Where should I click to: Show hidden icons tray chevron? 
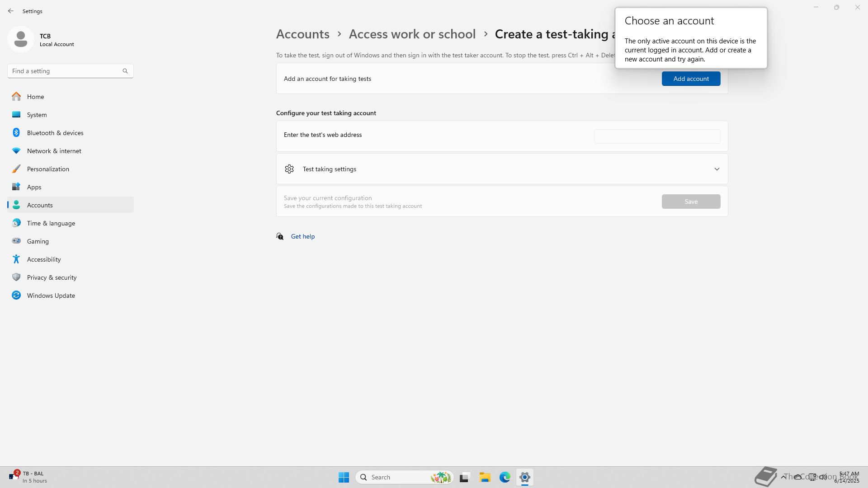coord(783,477)
